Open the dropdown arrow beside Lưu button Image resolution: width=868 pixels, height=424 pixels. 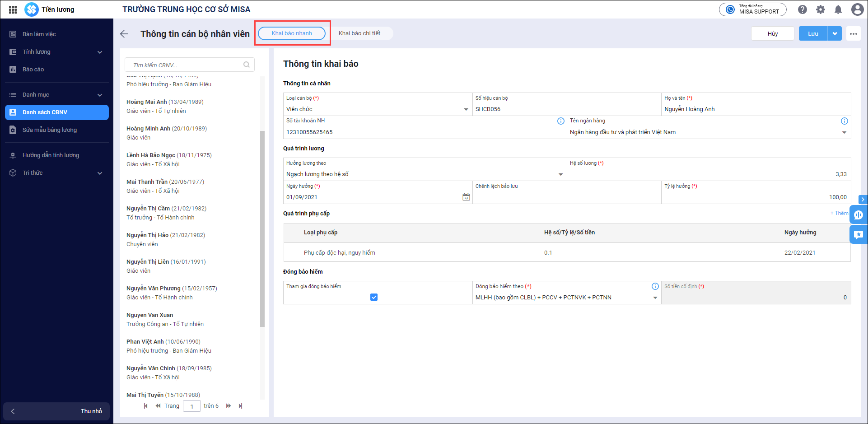click(x=835, y=33)
